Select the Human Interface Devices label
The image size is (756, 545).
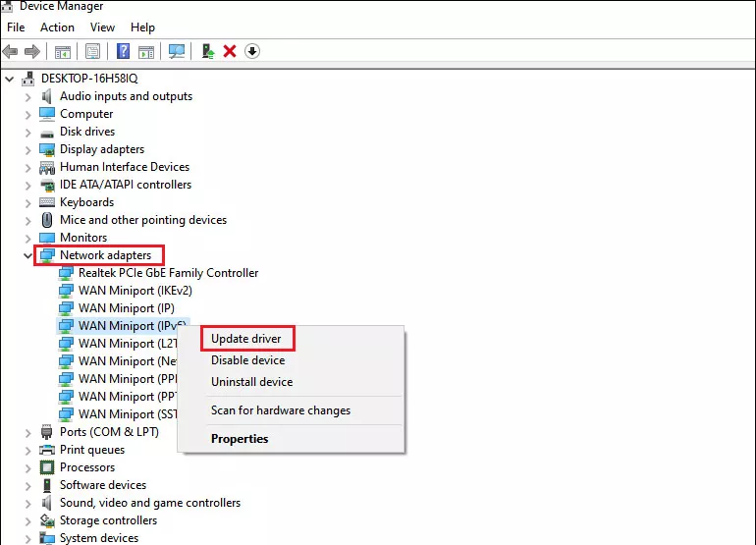point(125,167)
